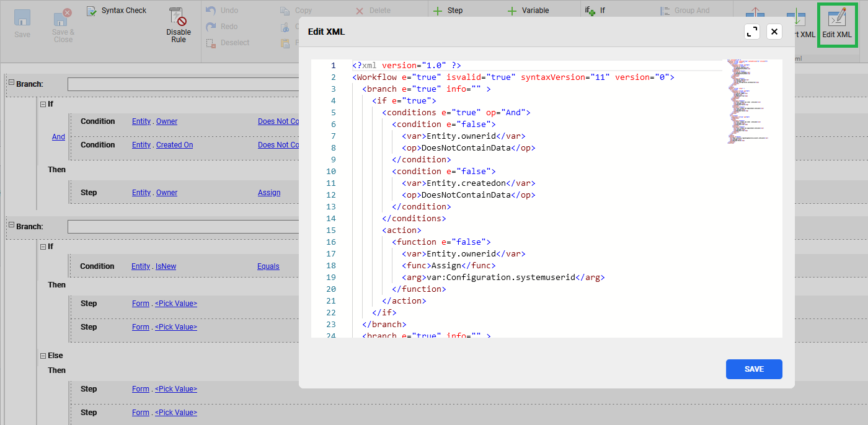Click the closing </branch> tag on line 23
Viewport: 868px width, 425px height.
tap(384, 325)
